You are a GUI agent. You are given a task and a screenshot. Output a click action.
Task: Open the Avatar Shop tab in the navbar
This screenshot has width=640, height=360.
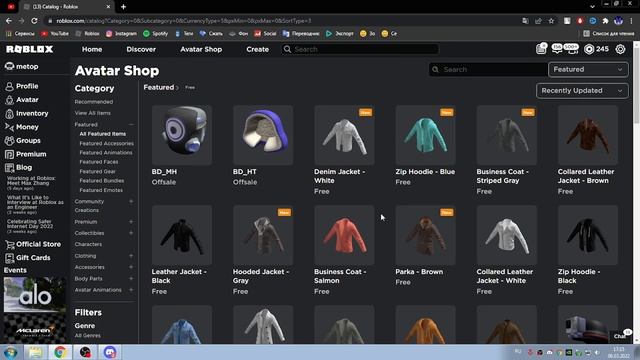point(201,49)
